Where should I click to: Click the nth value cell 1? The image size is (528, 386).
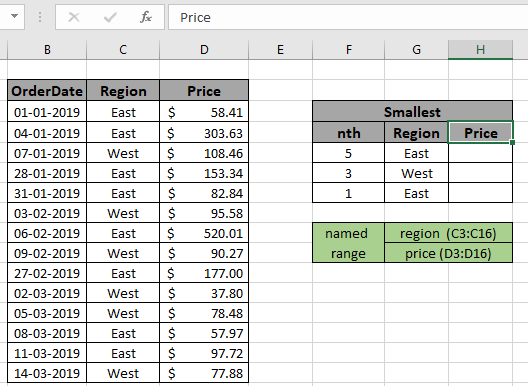click(x=349, y=193)
